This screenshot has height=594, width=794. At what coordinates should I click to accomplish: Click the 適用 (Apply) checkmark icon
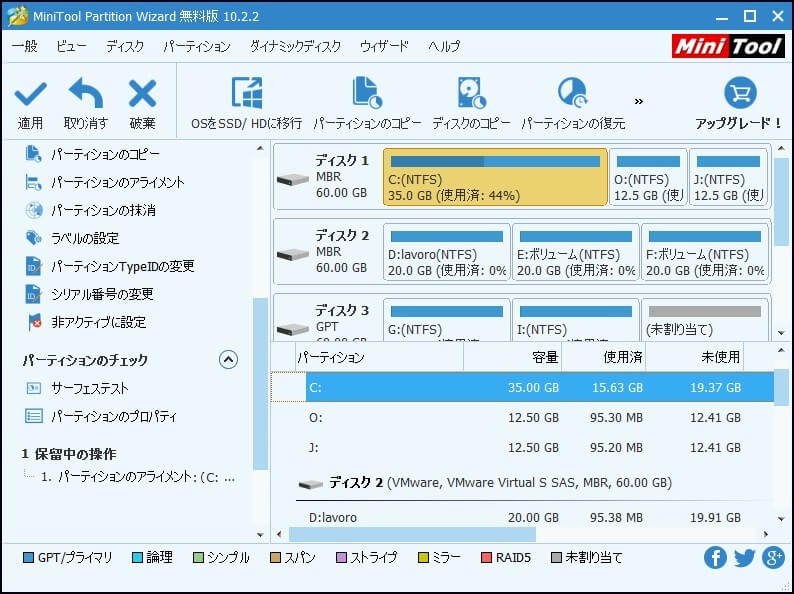pyautogui.click(x=30, y=93)
